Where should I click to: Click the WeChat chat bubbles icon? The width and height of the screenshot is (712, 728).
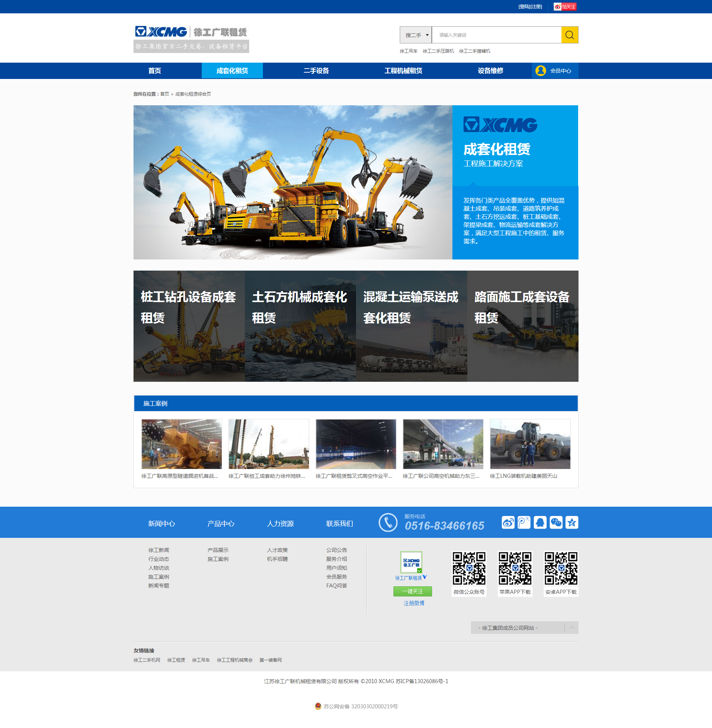click(556, 522)
